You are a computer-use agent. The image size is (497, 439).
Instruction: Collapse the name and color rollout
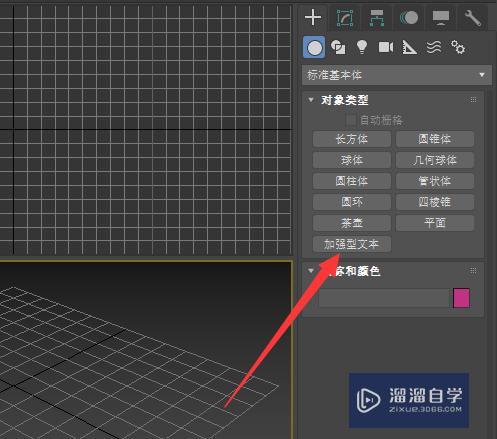click(311, 271)
